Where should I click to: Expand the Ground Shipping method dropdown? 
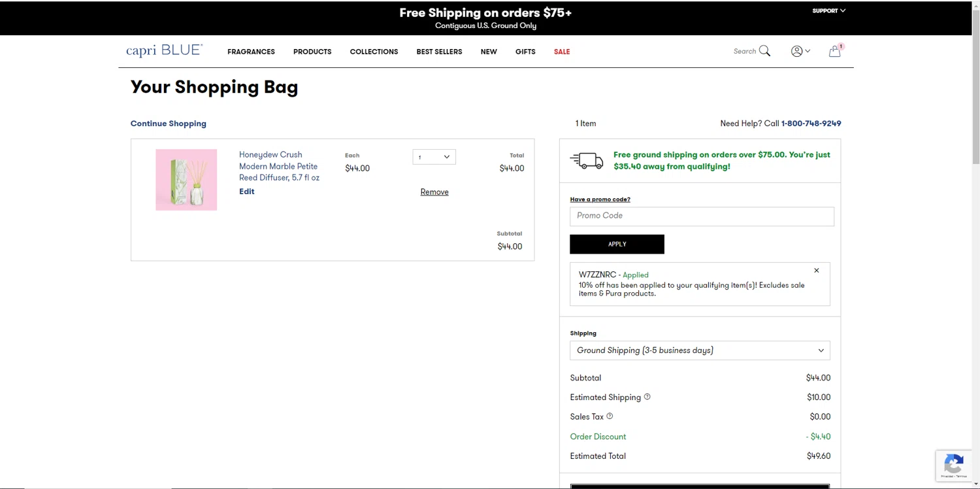[700, 350]
